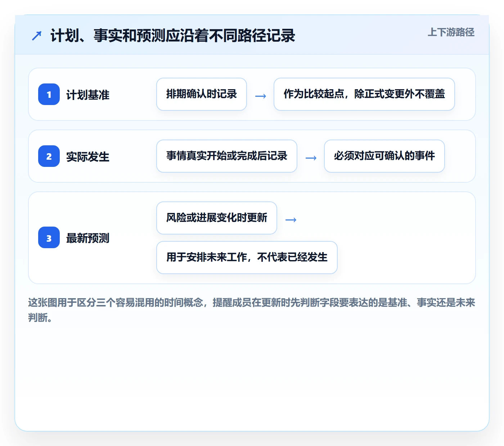Click the diagonal arrow icon beside the title
The height and width of the screenshot is (446, 504).
37,36
